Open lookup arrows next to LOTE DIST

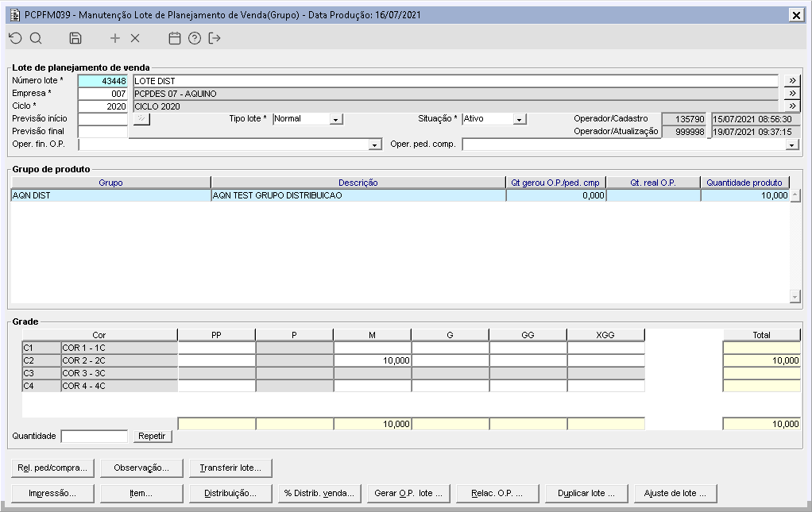tap(792, 81)
